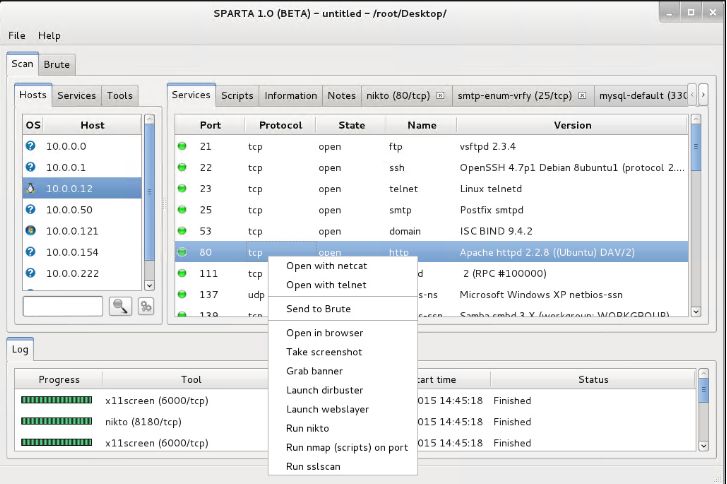Click the OS icon for host 10.0.0.121
The height and width of the screenshot is (484, 727).
pos(32,230)
